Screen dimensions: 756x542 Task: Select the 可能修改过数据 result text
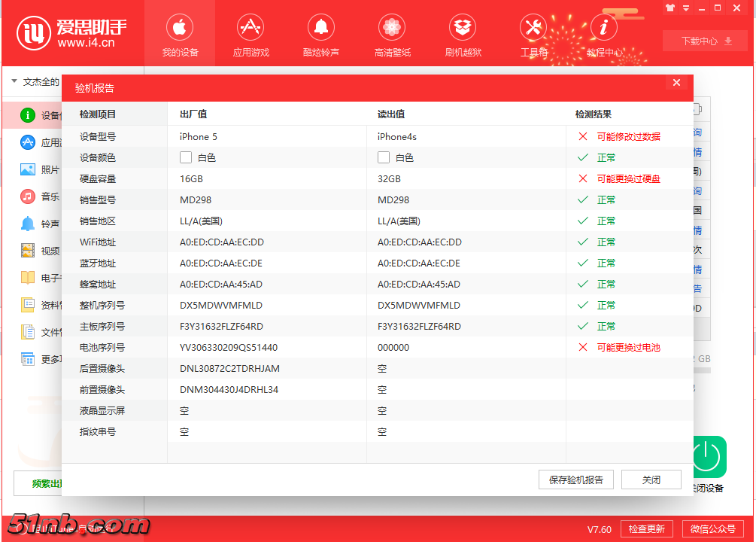click(629, 136)
